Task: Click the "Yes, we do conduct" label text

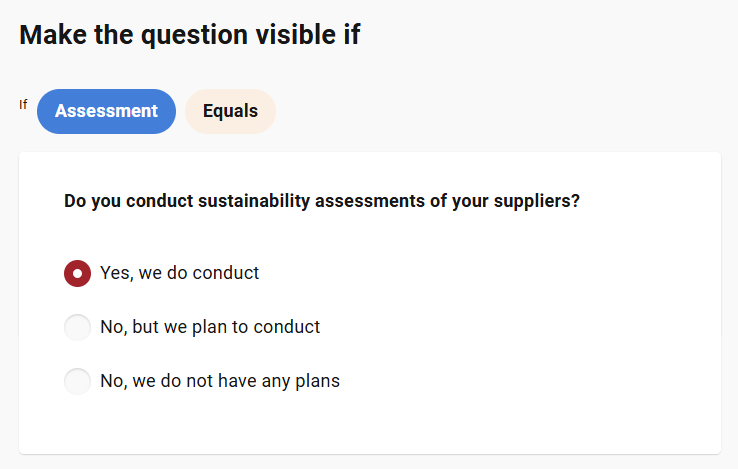Action: 179,273
